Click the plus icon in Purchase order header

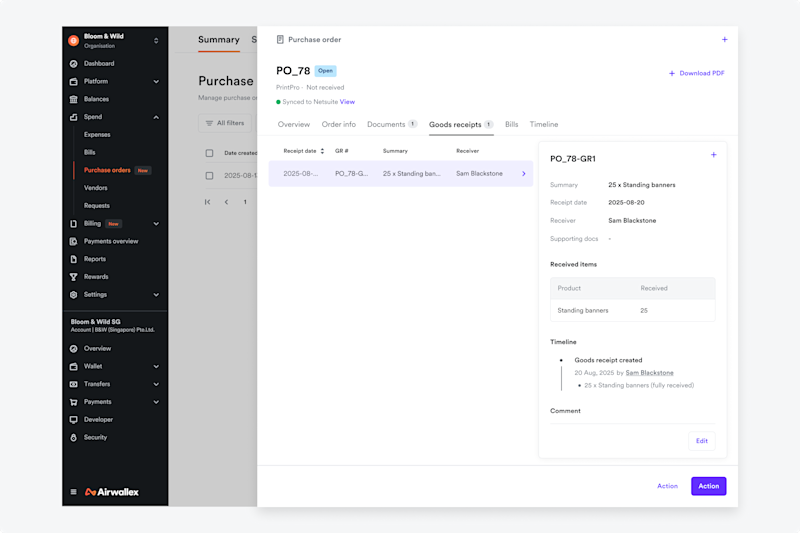click(x=724, y=39)
